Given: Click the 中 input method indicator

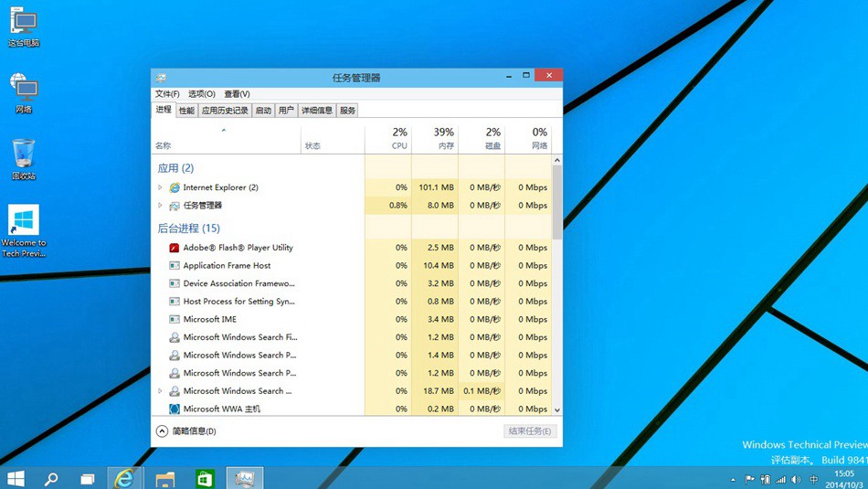Looking at the screenshot, I should (x=813, y=480).
